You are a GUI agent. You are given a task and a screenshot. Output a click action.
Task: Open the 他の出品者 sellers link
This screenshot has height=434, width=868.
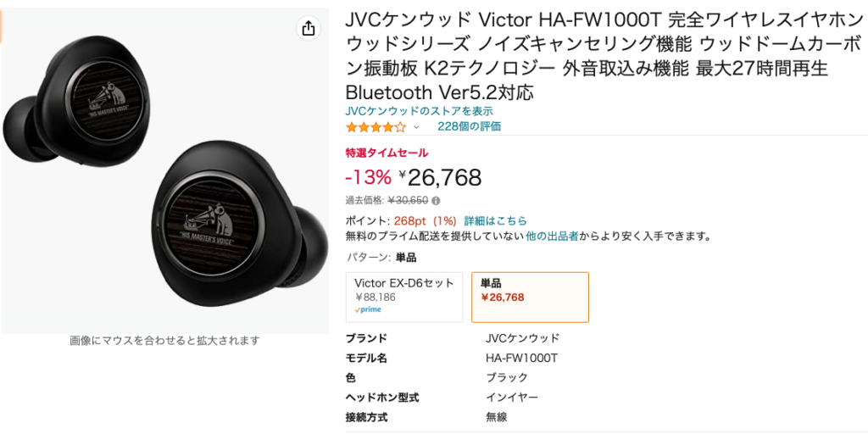click(x=552, y=236)
